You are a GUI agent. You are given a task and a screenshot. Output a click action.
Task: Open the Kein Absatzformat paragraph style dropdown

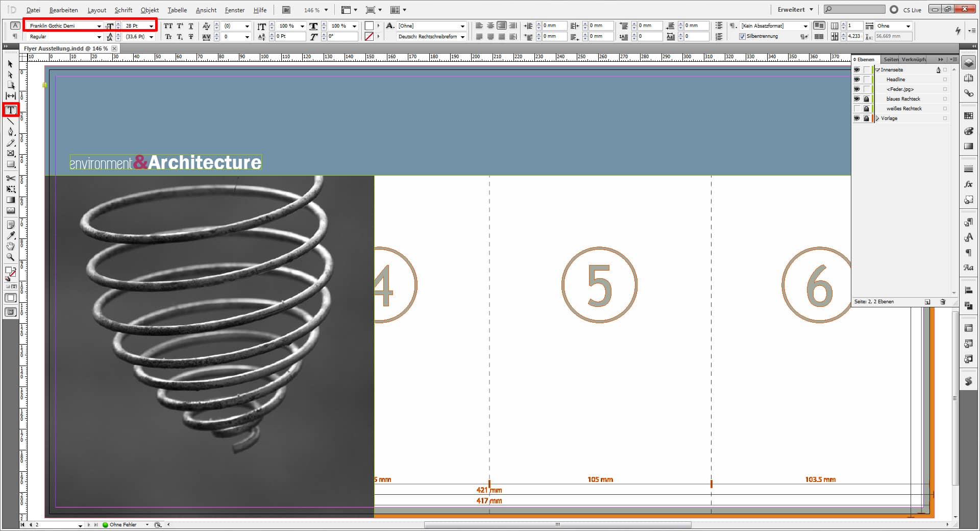point(805,26)
